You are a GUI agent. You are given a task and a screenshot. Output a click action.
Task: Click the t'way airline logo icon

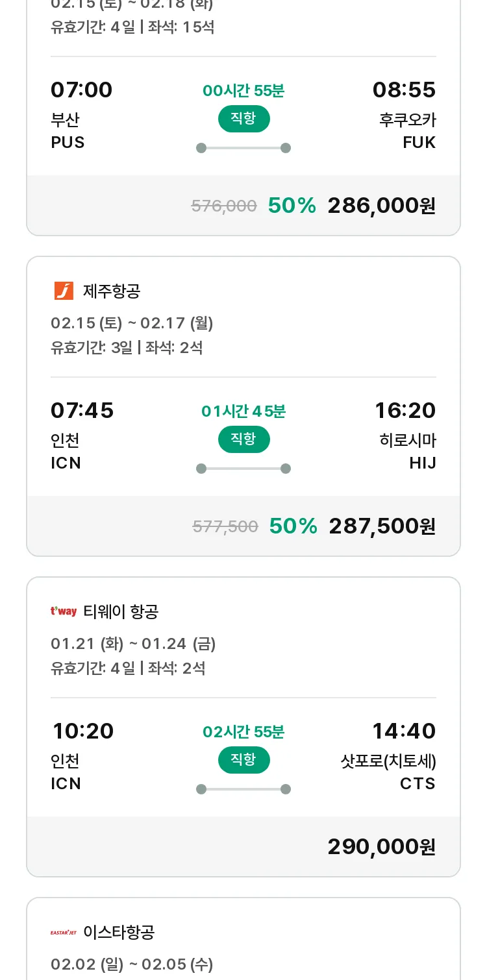(x=64, y=611)
